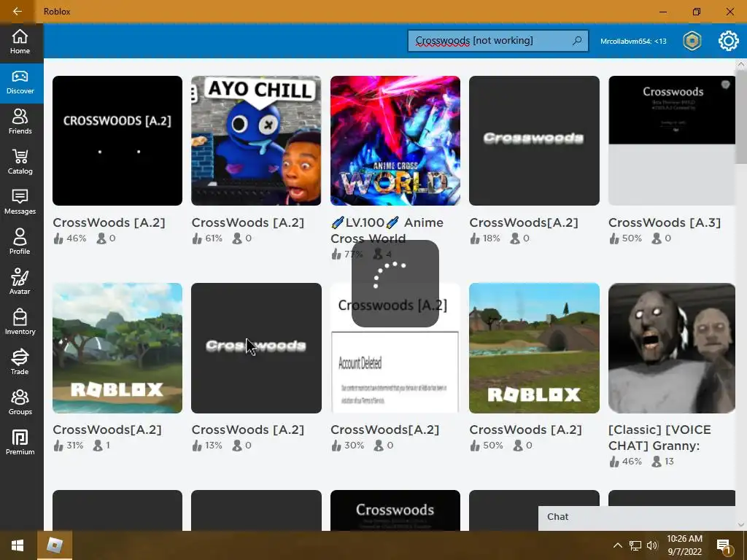
Task: Open the settings gear menu
Action: point(729,41)
